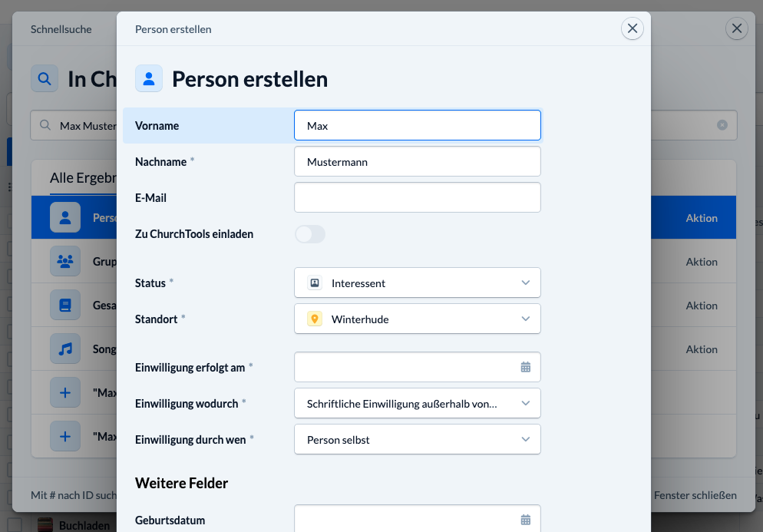Click Aktion in the highlighted person row
The width and height of the screenshot is (763, 532).
pyautogui.click(x=702, y=218)
